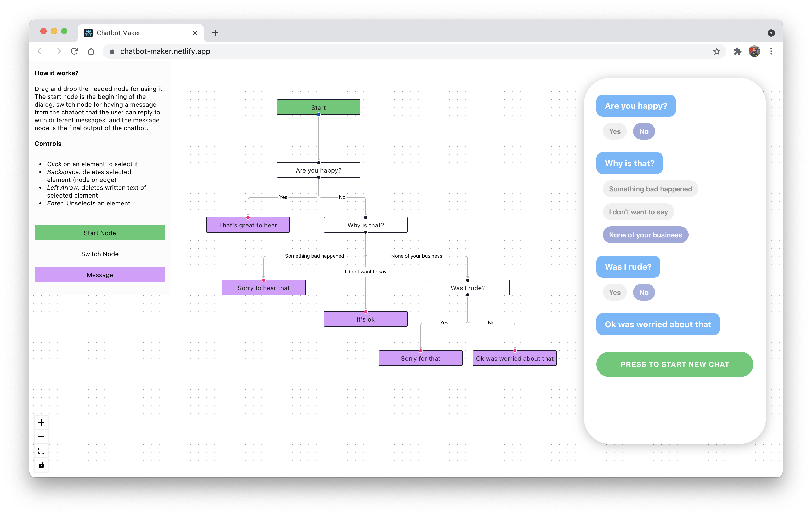Viewport: 812px width, 516px height.
Task: Click the fit view icon
Action: tap(41, 451)
